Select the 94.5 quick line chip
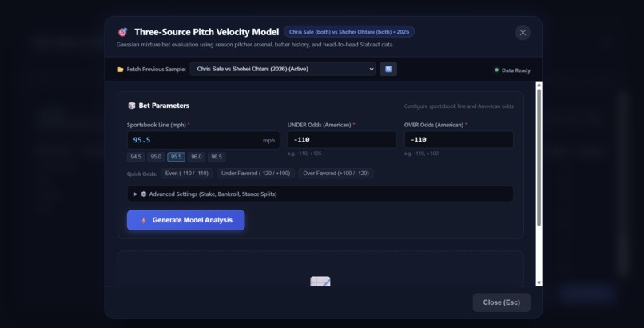 136,157
